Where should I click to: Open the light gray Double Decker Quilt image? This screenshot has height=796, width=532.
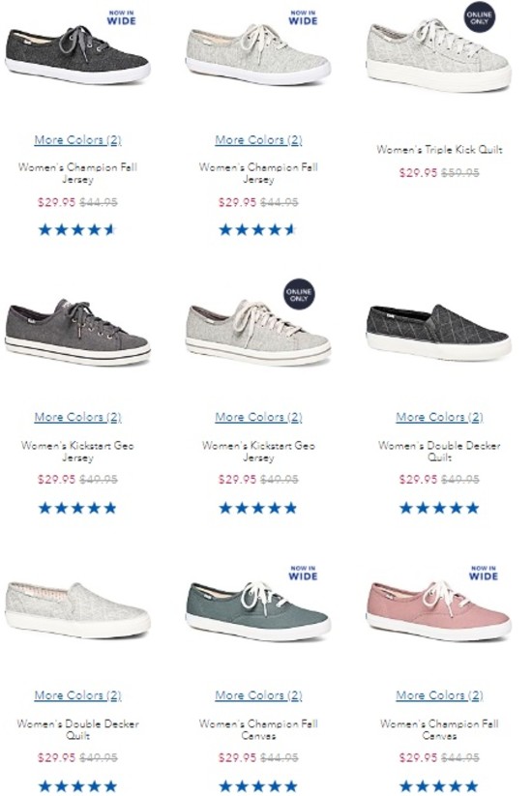(x=77, y=610)
